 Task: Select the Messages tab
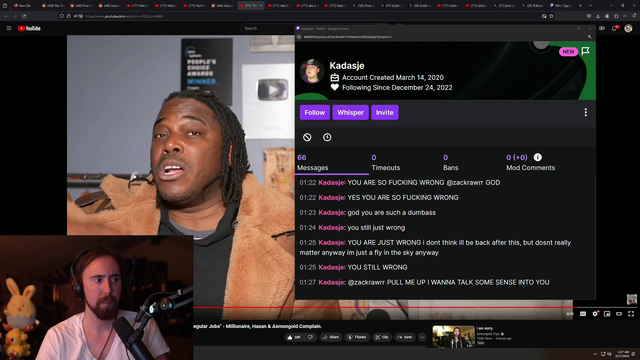coord(313,162)
